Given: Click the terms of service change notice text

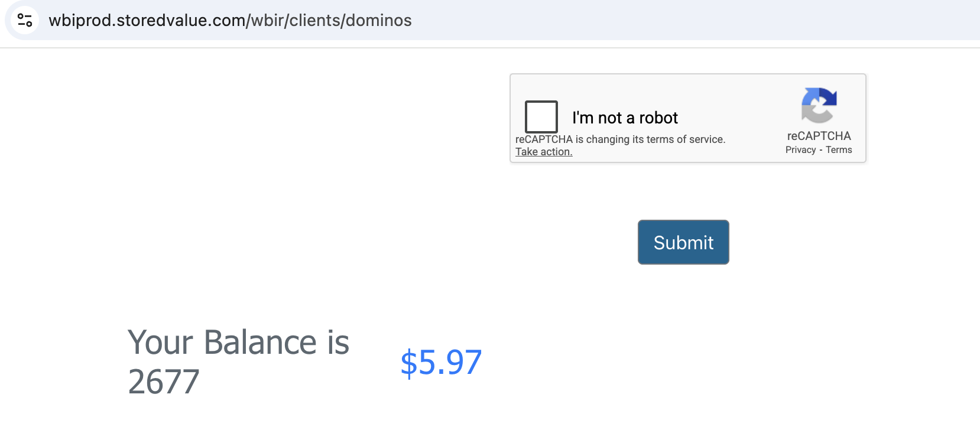Looking at the screenshot, I should pyautogui.click(x=620, y=139).
